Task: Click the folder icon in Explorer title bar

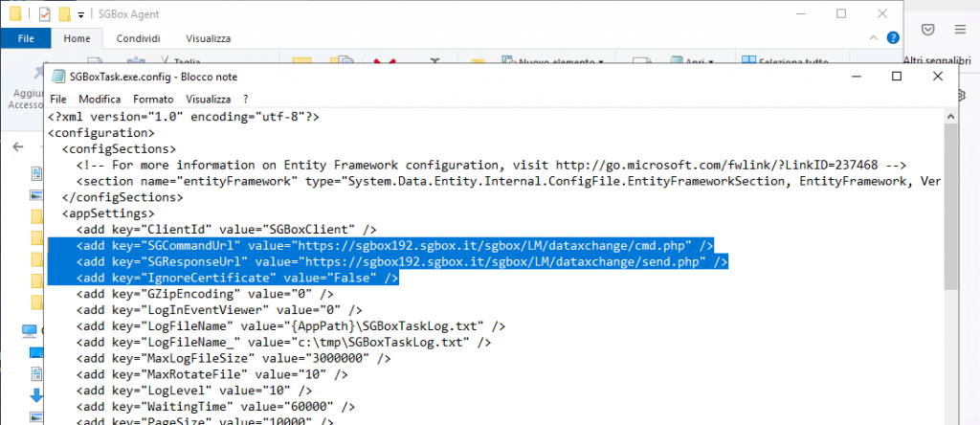Action: tap(15, 13)
